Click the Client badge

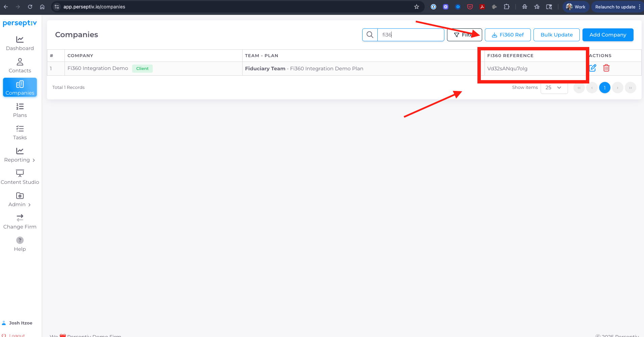click(142, 69)
